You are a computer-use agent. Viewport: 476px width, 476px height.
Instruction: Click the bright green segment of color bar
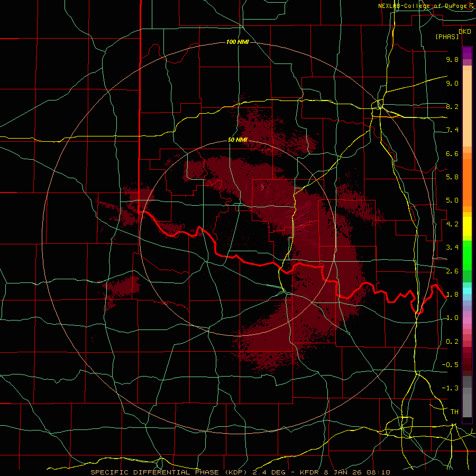pyautogui.click(x=467, y=255)
